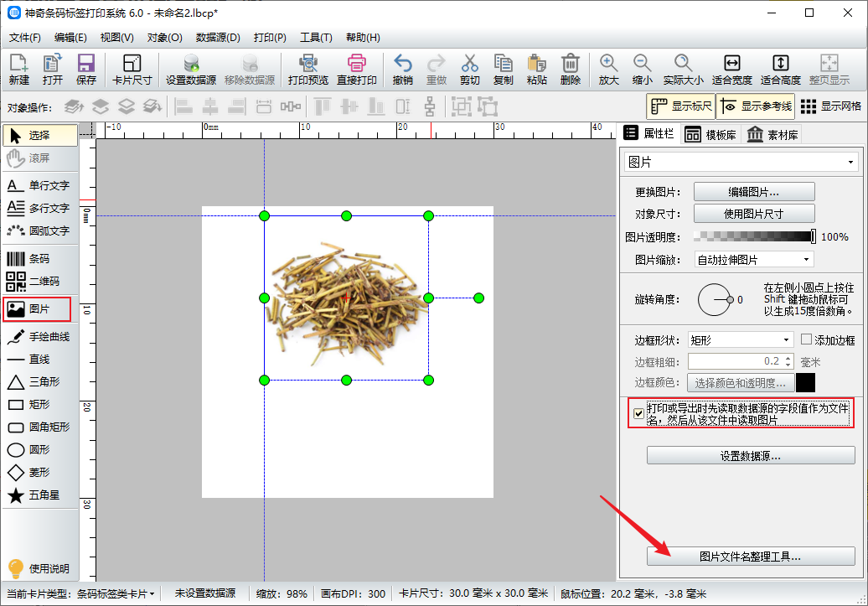
Task: Select the 二维码 QR code tool
Action: [x=39, y=282]
